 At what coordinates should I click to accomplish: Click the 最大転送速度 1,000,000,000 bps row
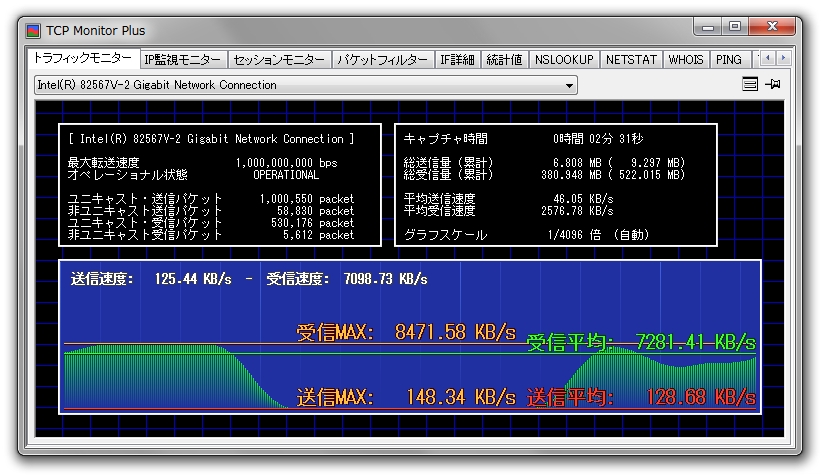tap(202, 163)
